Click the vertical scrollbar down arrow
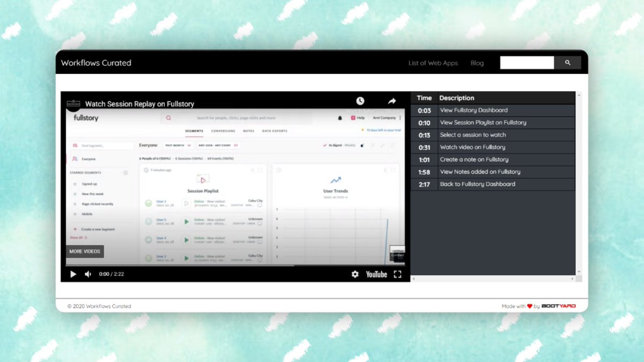The height and width of the screenshot is (362, 644). click(579, 272)
